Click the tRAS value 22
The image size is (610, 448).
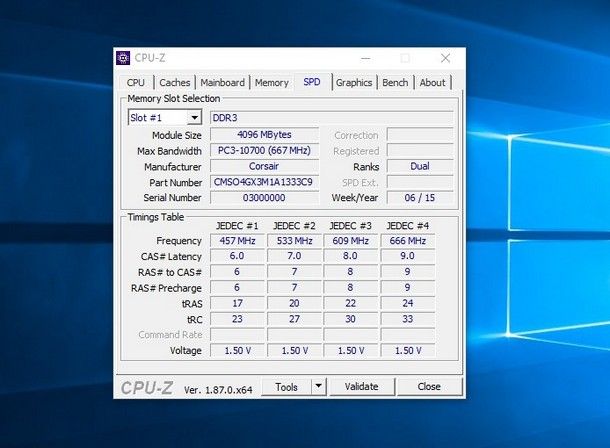coord(351,303)
